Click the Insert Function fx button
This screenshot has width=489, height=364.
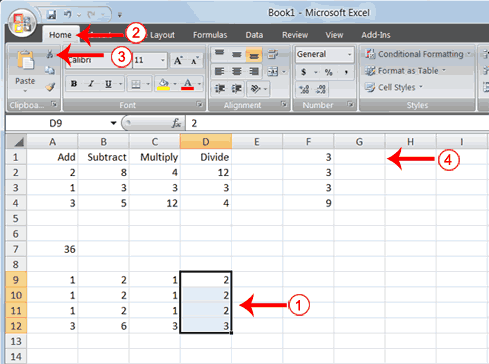pyautogui.click(x=176, y=123)
